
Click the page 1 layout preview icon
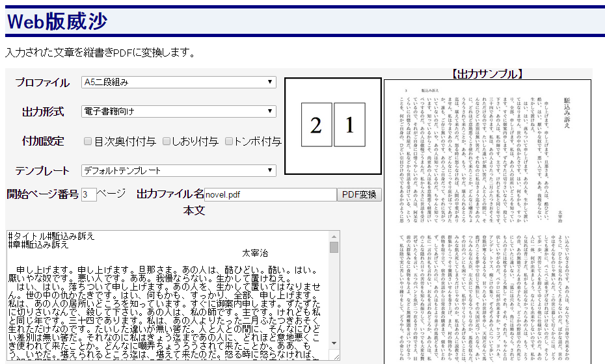coord(349,125)
